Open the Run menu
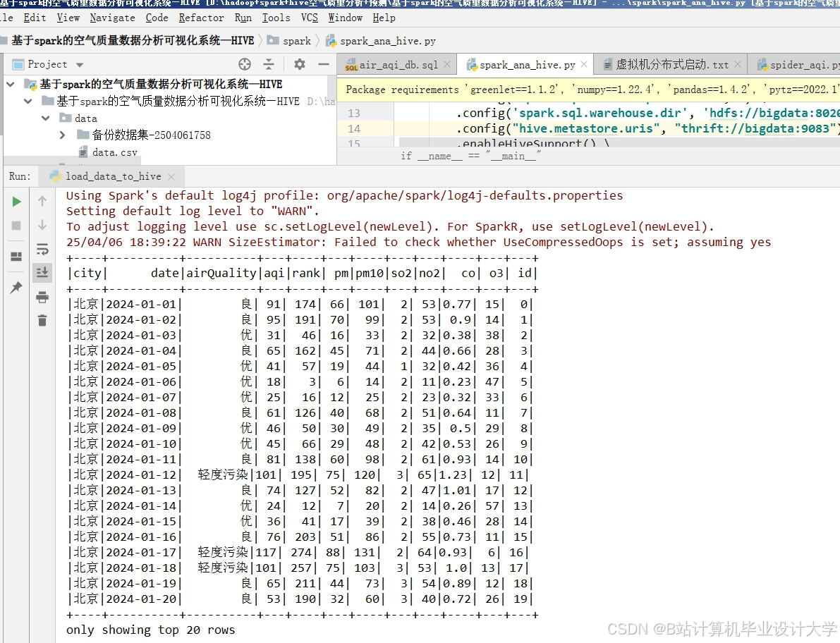The image size is (840, 643). point(243,18)
